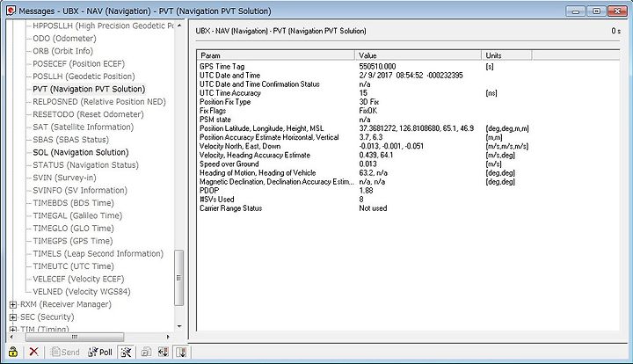This screenshot has height=364, width=633.
Task: Toggle the auto-poll icon beside Poll
Action: 126,352
